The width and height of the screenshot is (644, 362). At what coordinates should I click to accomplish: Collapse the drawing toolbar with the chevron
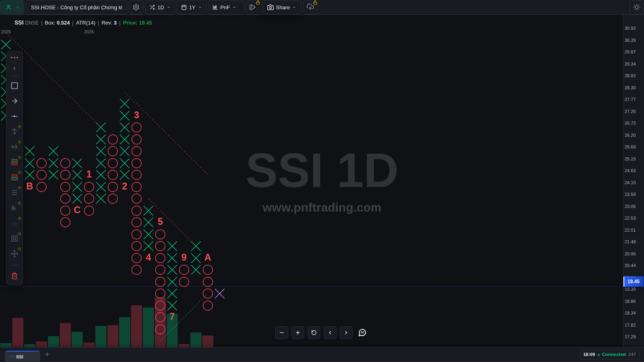[14, 68]
